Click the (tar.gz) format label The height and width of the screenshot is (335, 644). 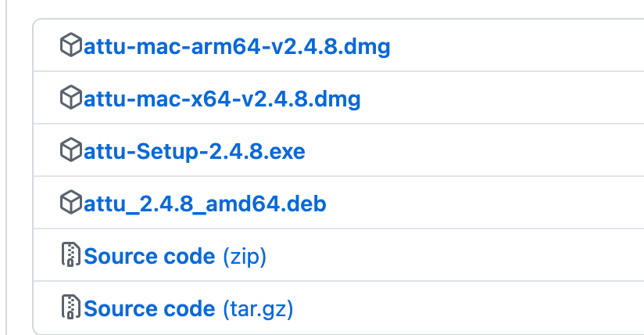tap(258, 308)
